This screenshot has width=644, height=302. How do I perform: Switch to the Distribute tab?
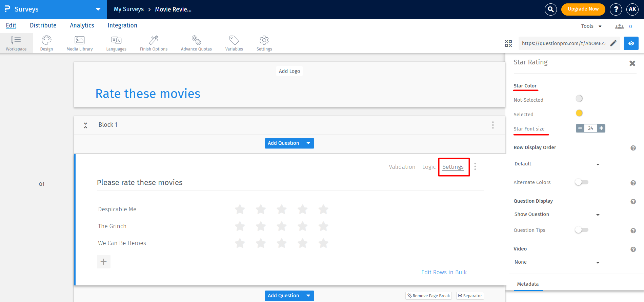(x=43, y=25)
